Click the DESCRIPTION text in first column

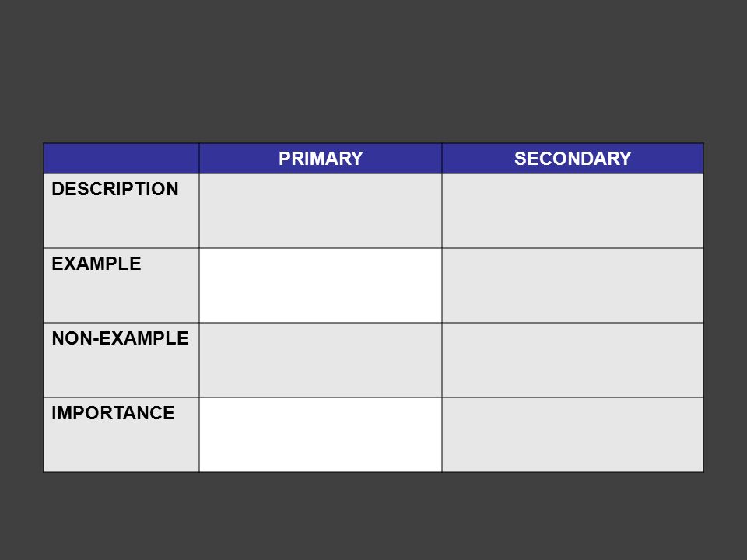tap(115, 189)
